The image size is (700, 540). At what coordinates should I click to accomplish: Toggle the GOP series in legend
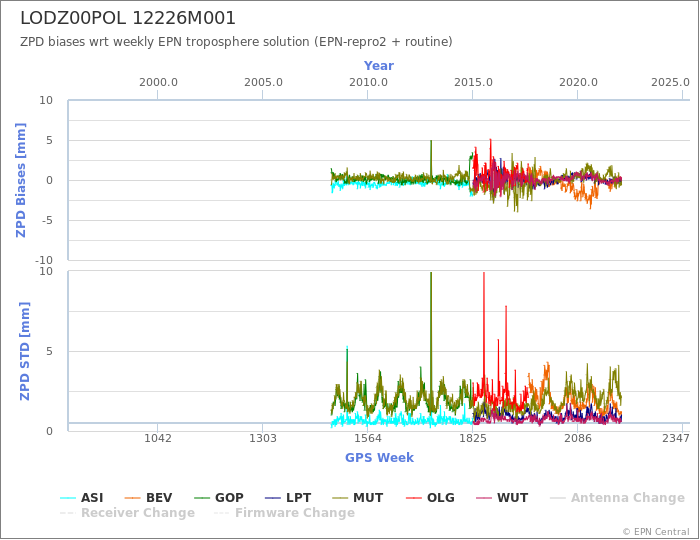pyautogui.click(x=219, y=498)
